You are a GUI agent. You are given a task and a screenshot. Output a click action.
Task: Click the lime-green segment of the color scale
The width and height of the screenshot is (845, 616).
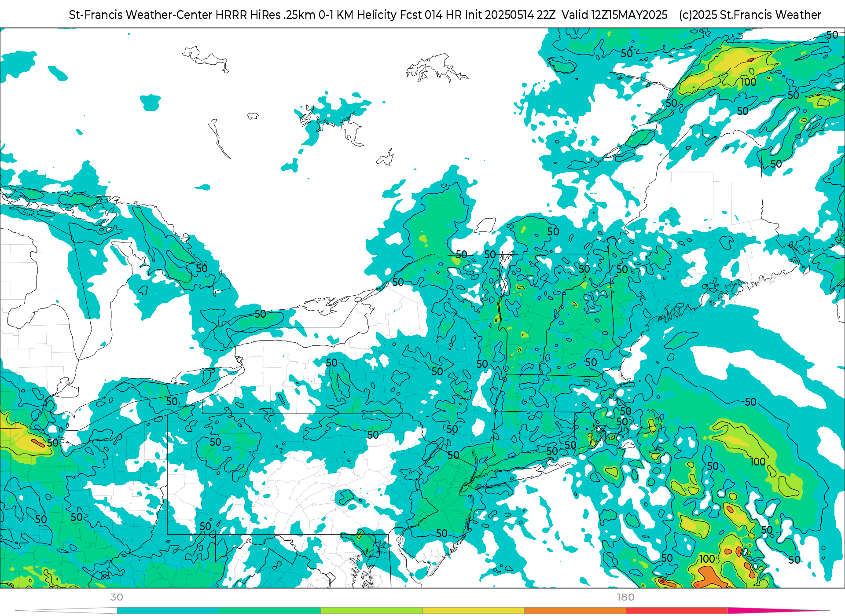371,611
